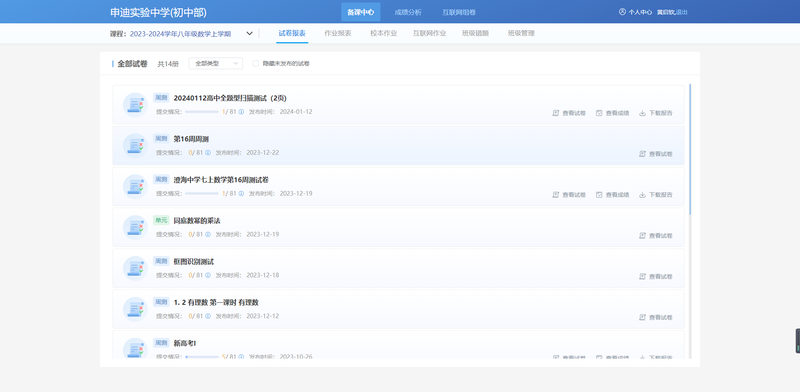Screen dimensions: 800x392
Task: Click the 单元 tag on 同底数幂的乘法
Action: click(x=161, y=220)
